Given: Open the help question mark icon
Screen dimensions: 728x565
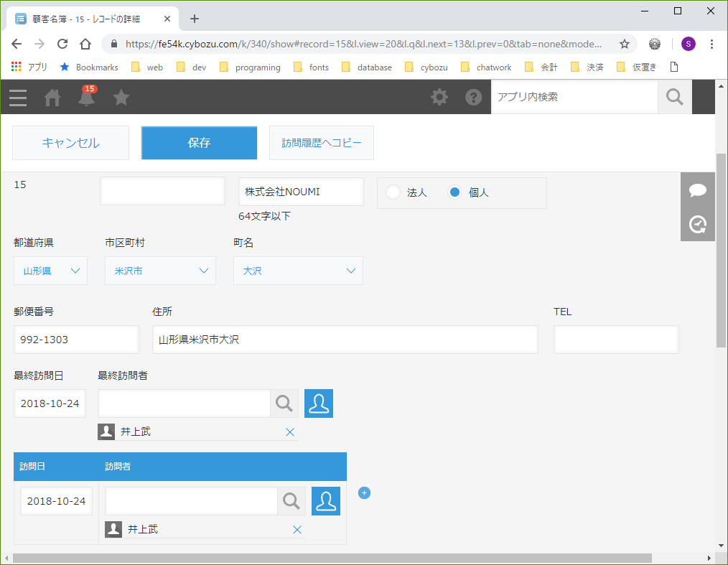Looking at the screenshot, I should coord(474,97).
